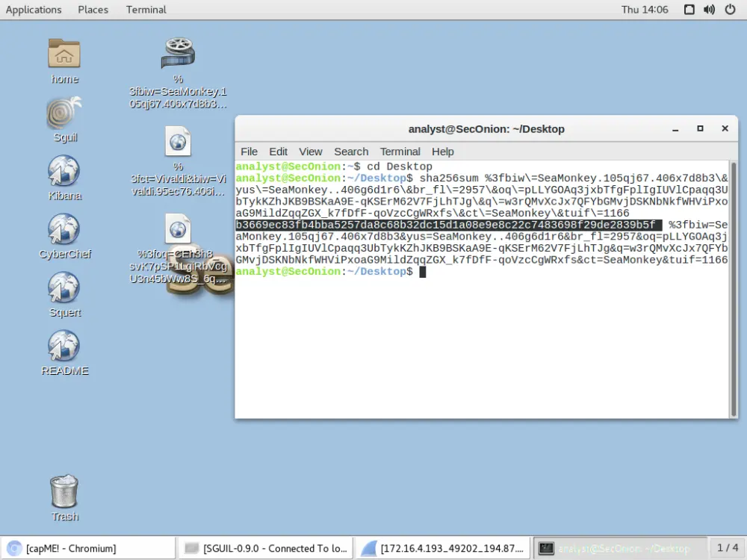Click the power icon in top panel

[x=731, y=10]
